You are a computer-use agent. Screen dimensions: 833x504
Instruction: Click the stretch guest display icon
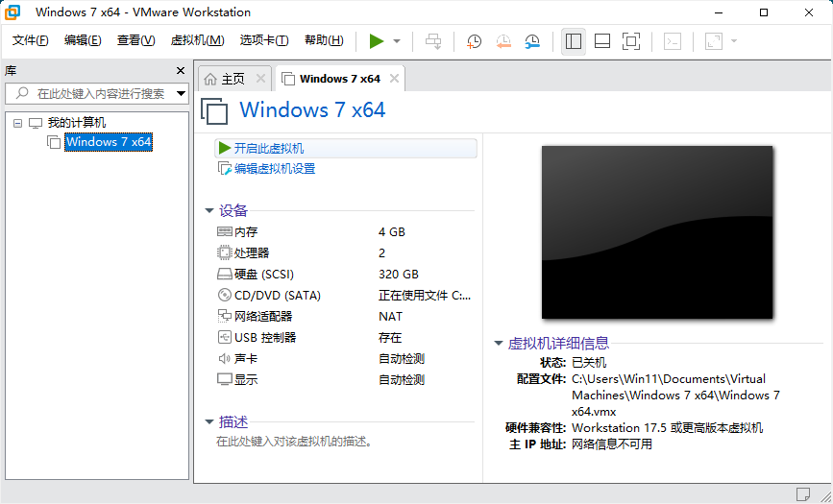pyautogui.click(x=714, y=41)
